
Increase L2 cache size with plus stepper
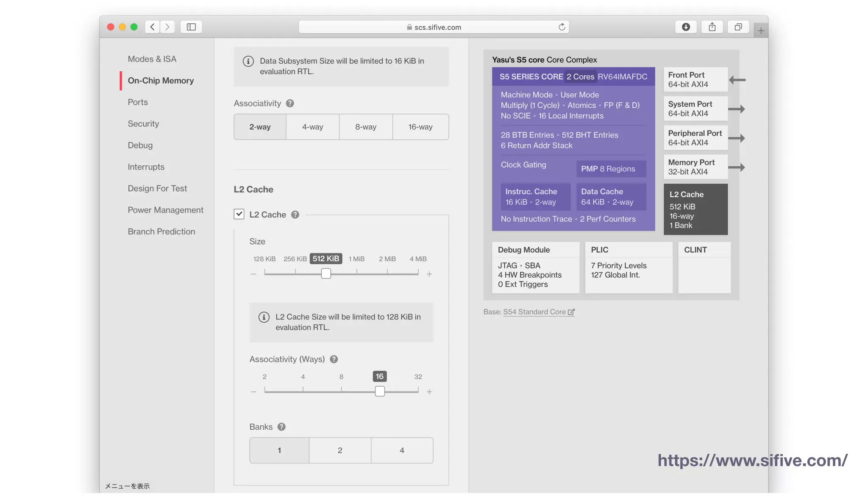(x=429, y=274)
